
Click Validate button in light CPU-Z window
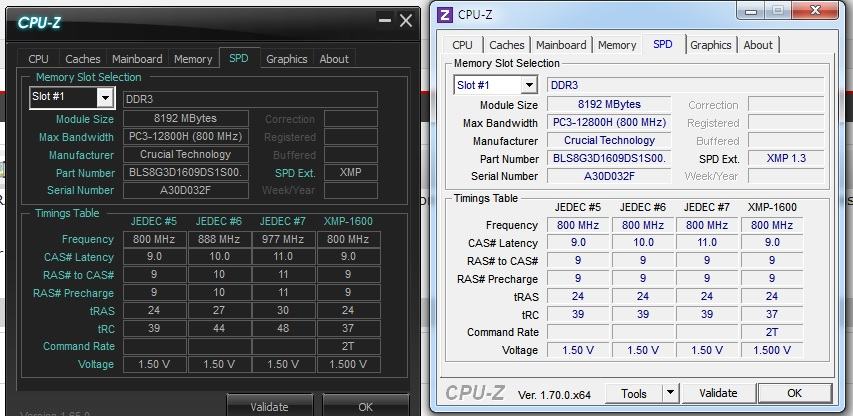[718, 393]
